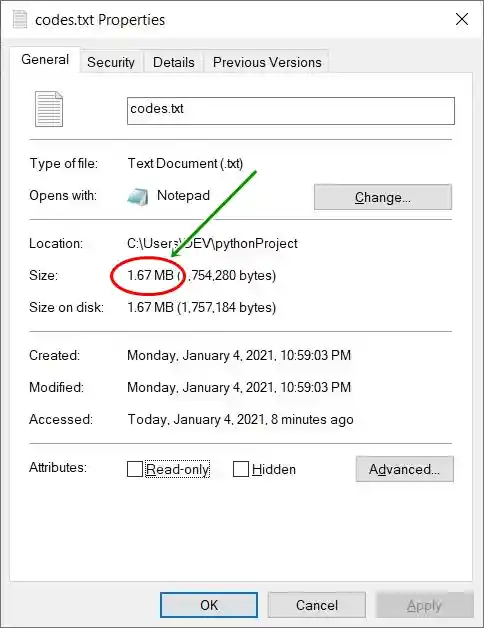This screenshot has width=484, height=628.
Task: Click the codes.txt file name field
Action: click(x=291, y=111)
